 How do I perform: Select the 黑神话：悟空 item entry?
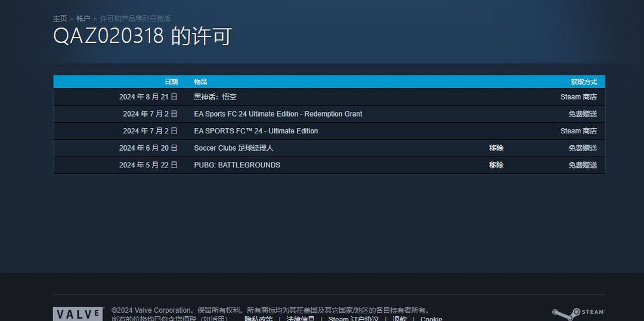pos(215,97)
